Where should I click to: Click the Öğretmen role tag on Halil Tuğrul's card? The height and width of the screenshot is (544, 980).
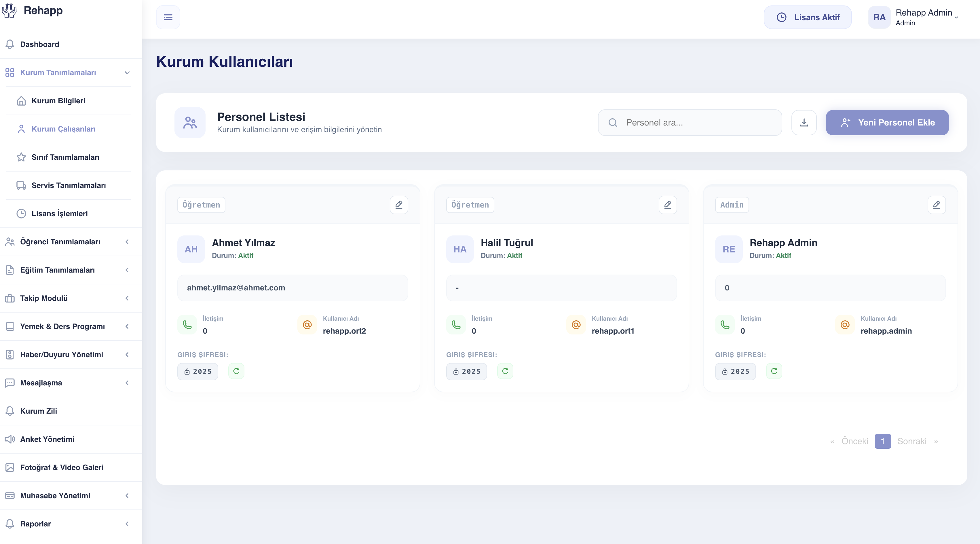[470, 205]
